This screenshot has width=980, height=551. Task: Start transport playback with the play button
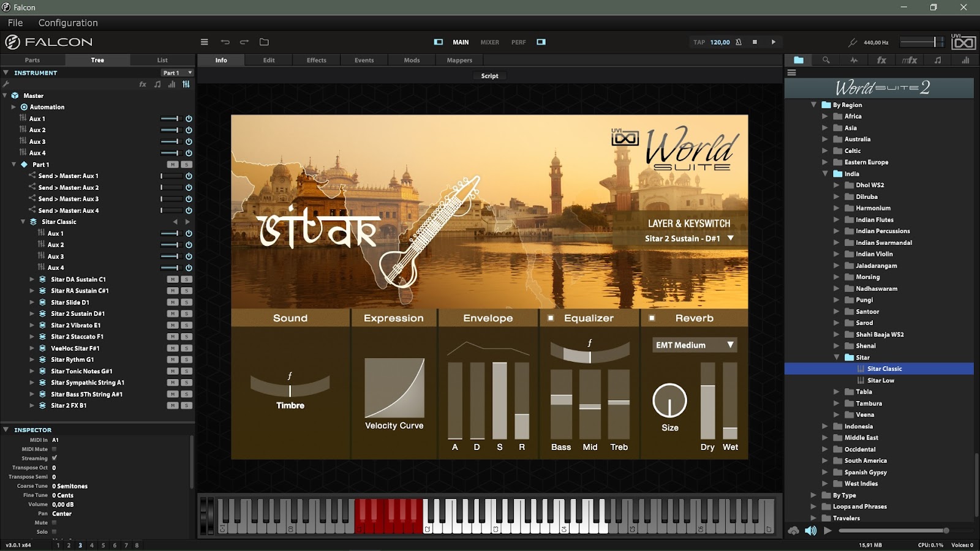pyautogui.click(x=774, y=42)
